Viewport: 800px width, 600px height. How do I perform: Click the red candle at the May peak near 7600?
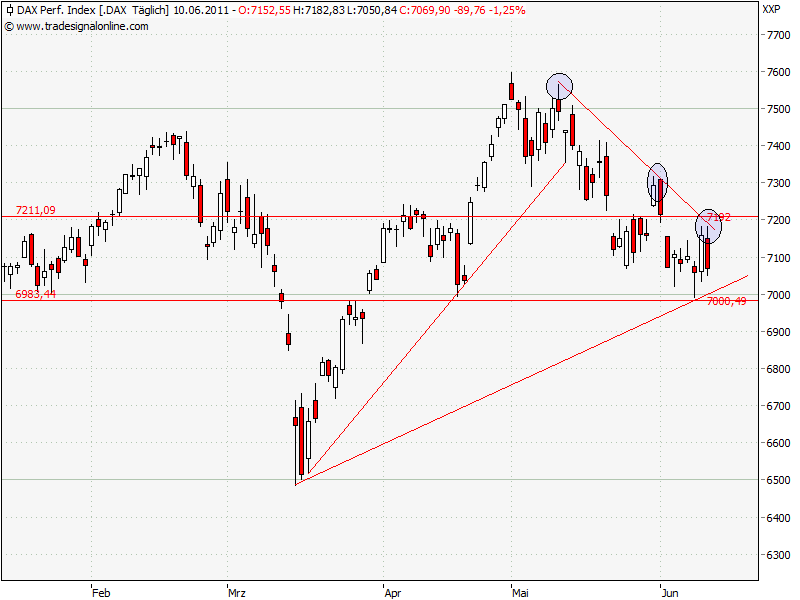511,91
